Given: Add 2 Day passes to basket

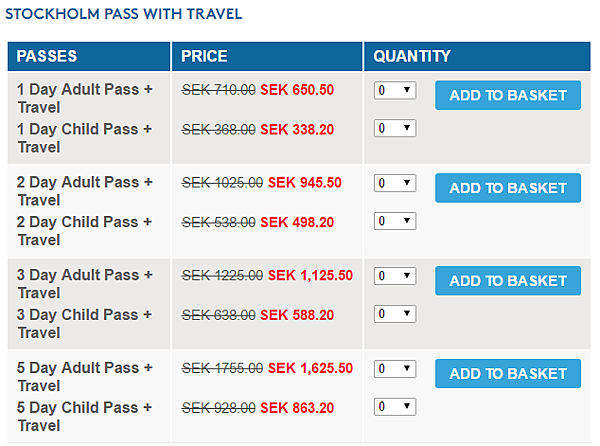Looking at the screenshot, I should tap(508, 188).
